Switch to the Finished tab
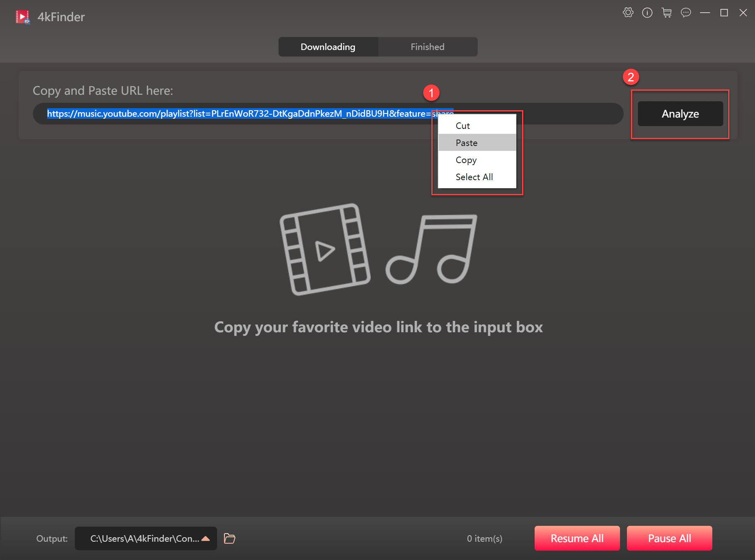The width and height of the screenshot is (755, 560). click(x=427, y=46)
